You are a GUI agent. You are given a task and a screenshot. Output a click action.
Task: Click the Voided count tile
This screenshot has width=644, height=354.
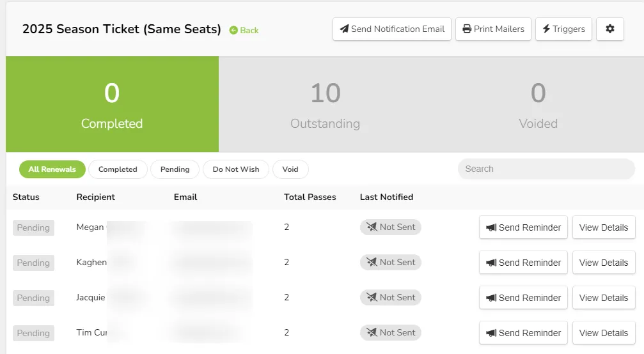point(538,104)
